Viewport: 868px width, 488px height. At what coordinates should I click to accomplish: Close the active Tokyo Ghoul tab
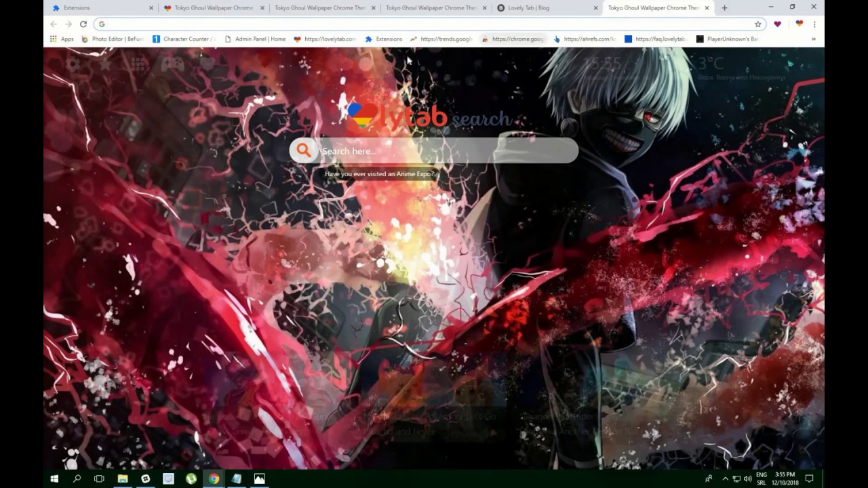(x=707, y=8)
